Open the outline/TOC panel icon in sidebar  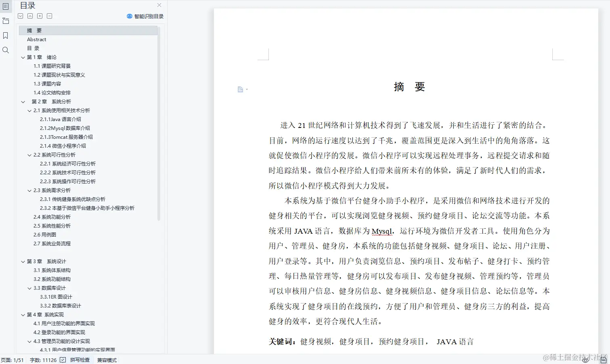(6, 6)
